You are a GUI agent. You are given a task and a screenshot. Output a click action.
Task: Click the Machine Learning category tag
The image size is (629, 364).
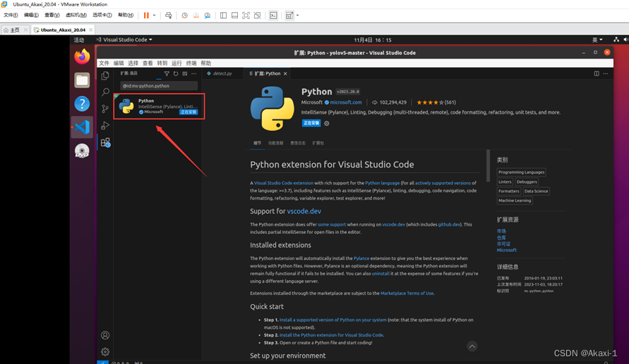coord(515,200)
